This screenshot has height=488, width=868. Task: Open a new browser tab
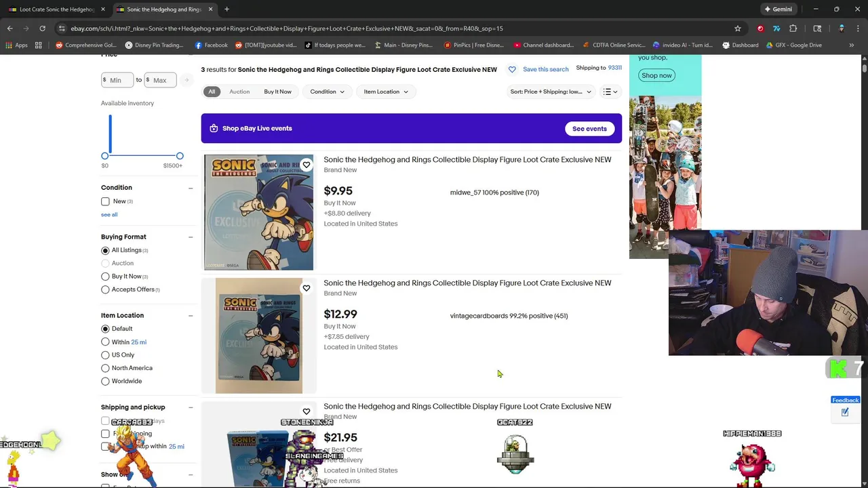[226, 9]
